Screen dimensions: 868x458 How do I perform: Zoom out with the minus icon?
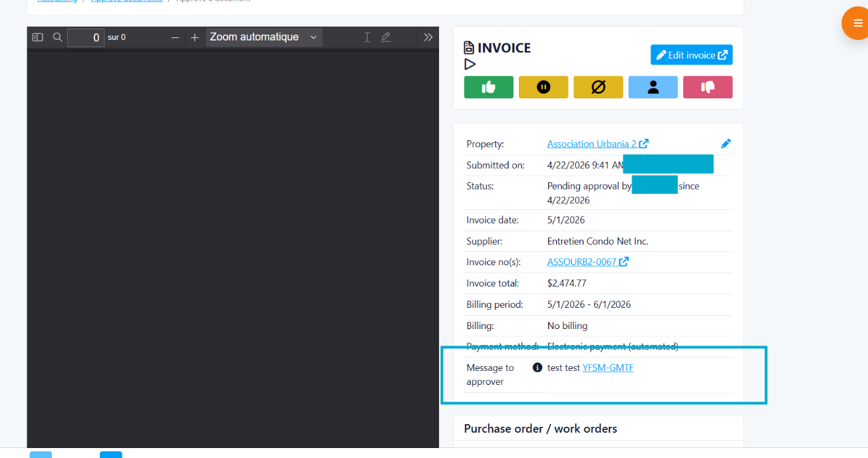(176, 37)
